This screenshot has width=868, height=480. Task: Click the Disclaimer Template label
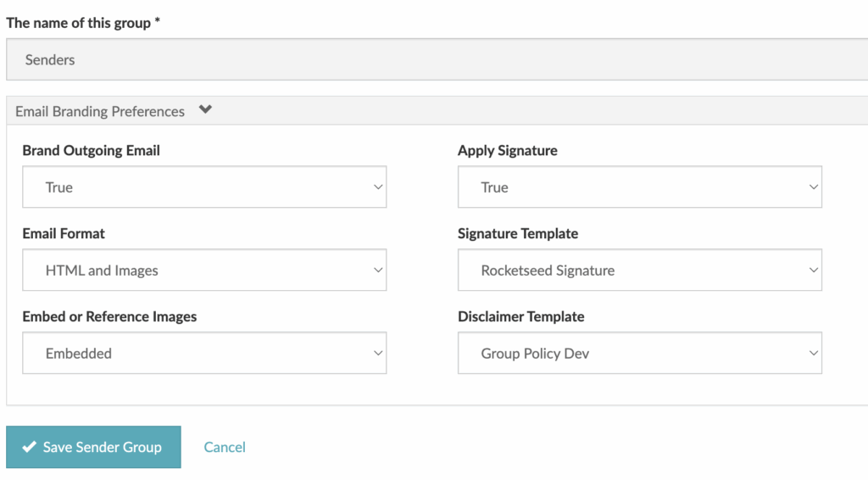click(520, 316)
